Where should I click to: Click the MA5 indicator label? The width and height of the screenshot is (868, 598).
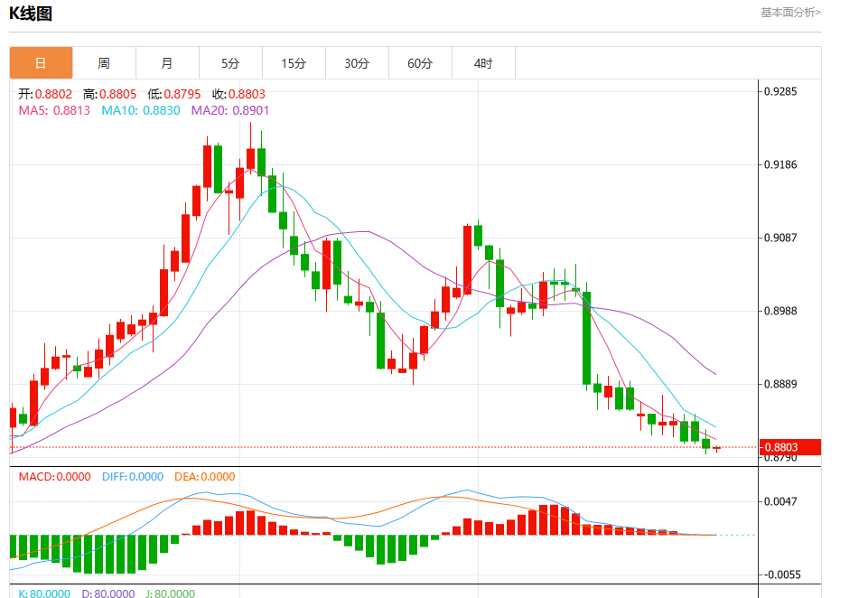coord(54,110)
